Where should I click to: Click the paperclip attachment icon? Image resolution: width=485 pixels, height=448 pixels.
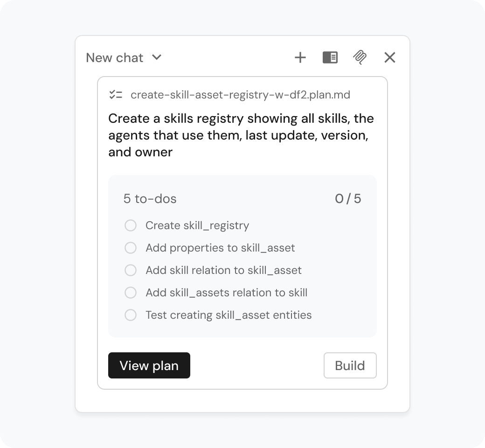(360, 57)
